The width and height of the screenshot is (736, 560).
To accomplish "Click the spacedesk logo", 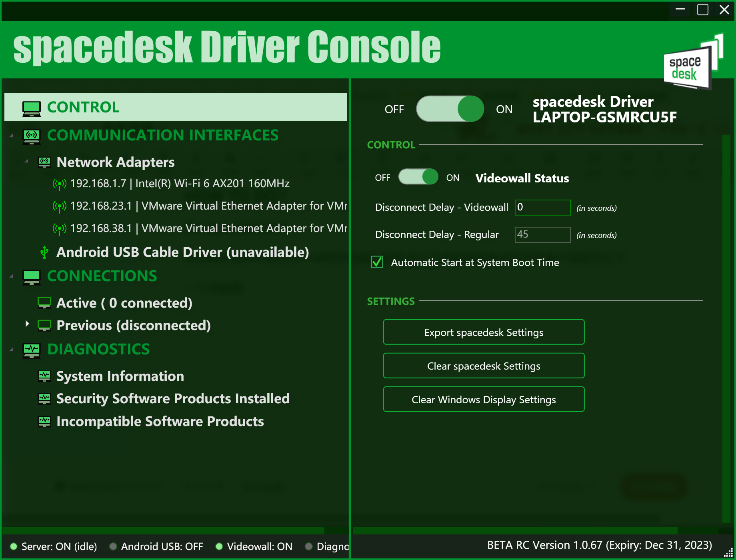I will [x=694, y=62].
